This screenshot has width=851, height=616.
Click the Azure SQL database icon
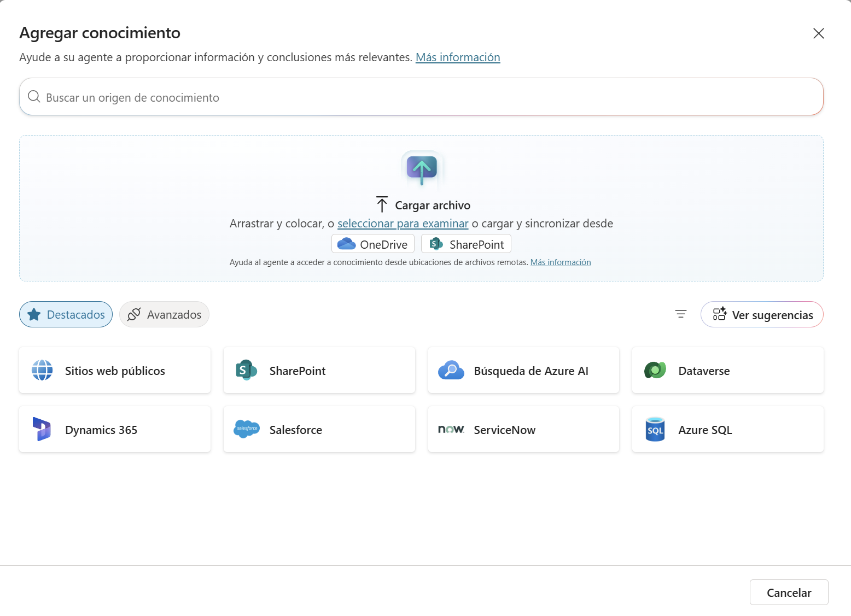click(655, 429)
